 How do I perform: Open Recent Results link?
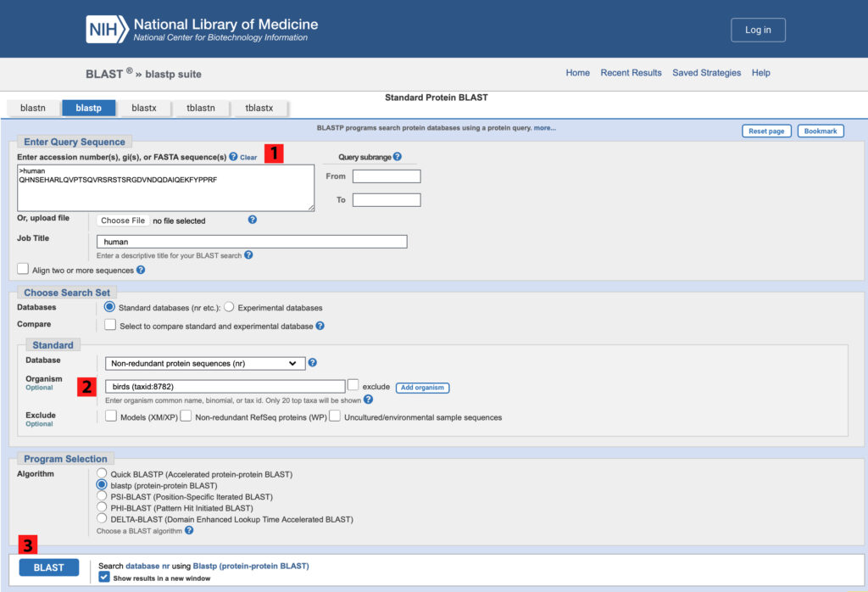(631, 73)
